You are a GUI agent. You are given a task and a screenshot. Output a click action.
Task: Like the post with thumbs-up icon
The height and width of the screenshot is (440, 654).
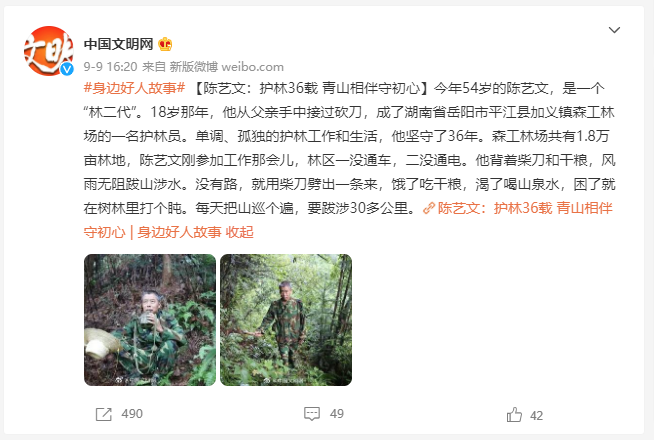point(514,415)
